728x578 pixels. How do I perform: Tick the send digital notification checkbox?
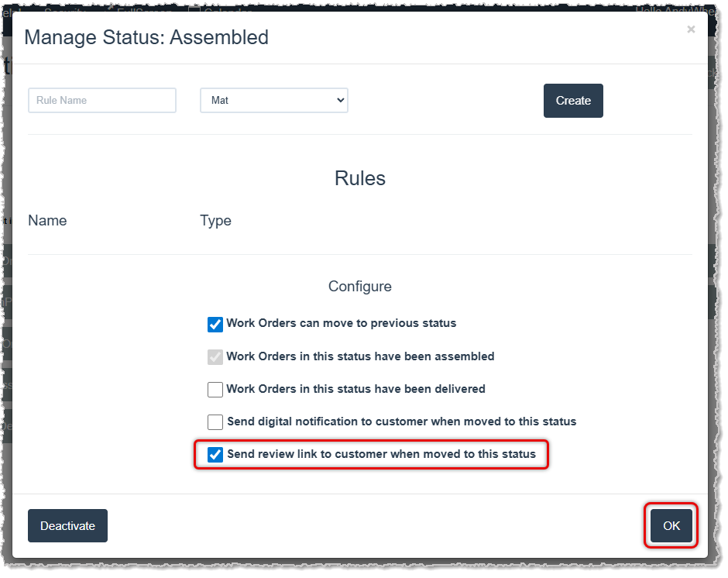coord(215,422)
